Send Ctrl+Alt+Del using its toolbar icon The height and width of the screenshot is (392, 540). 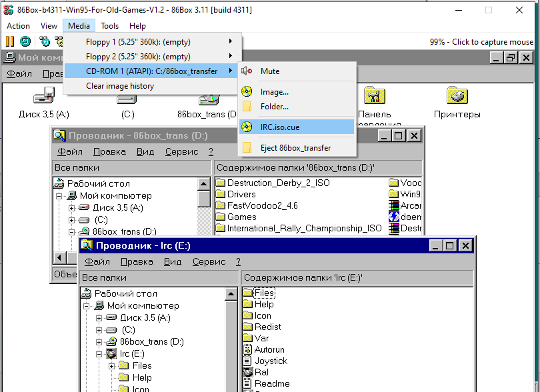point(45,41)
